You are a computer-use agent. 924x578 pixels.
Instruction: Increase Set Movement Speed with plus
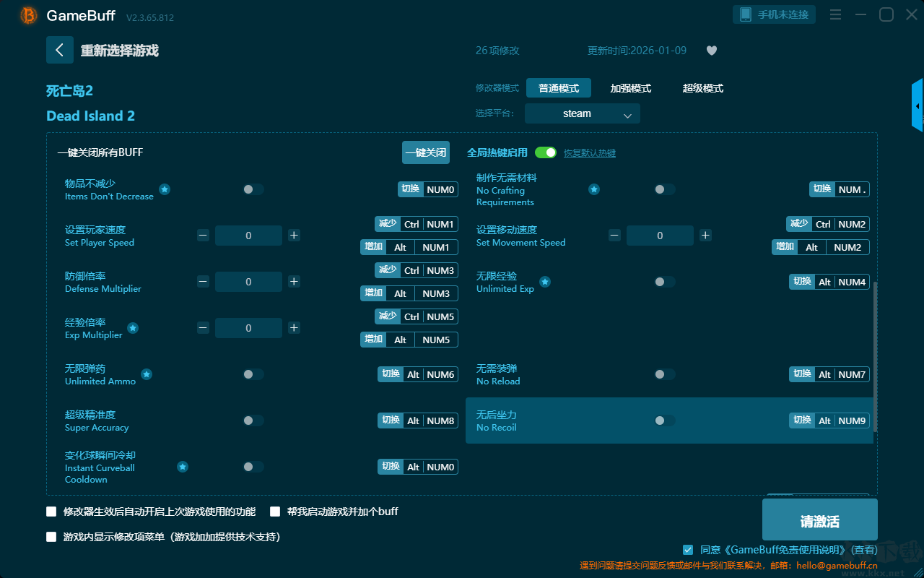click(705, 236)
